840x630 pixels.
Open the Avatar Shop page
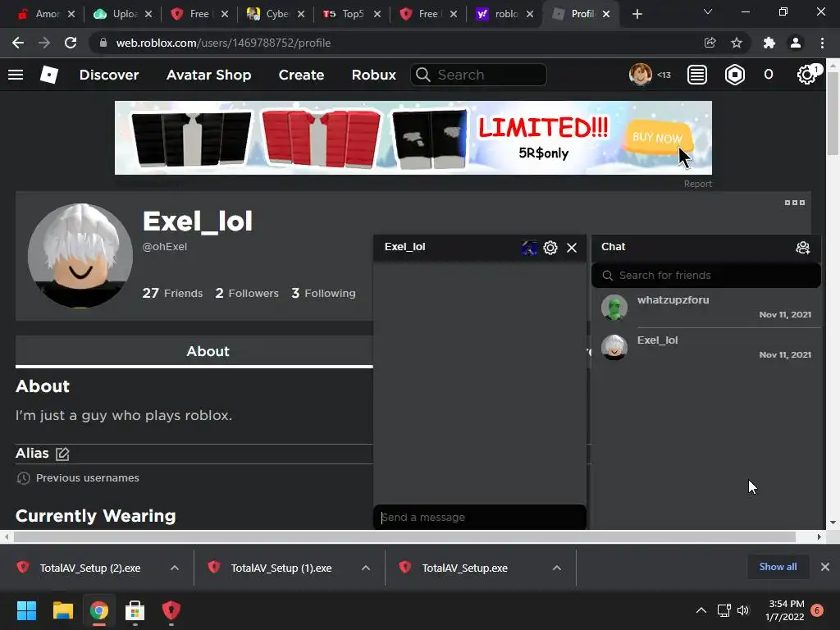[x=208, y=75]
